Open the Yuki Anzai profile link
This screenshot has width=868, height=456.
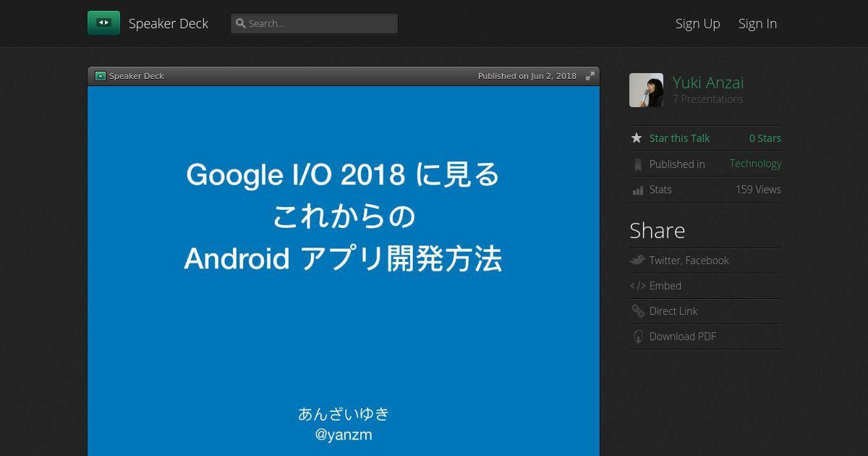708,83
